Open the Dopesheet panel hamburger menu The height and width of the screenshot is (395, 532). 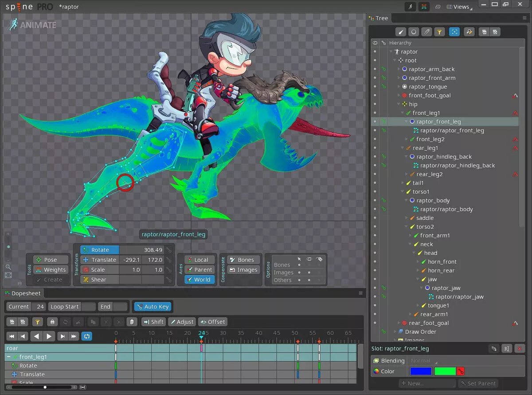coord(360,293)
